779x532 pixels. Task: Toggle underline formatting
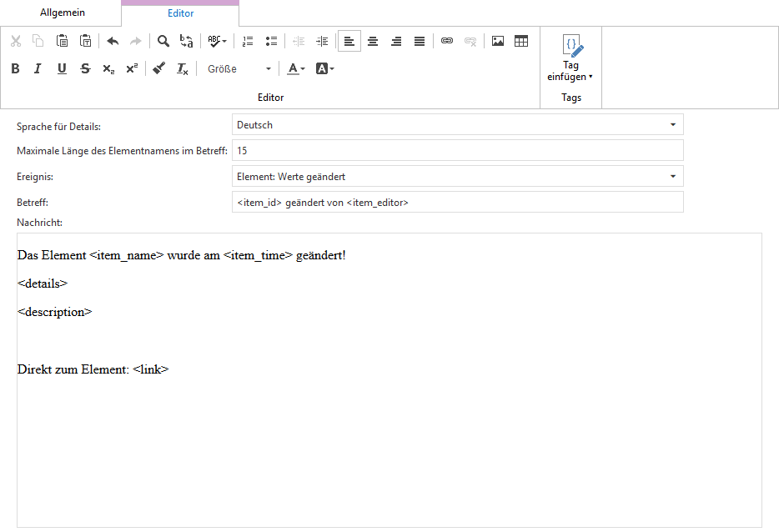[62, 69]
